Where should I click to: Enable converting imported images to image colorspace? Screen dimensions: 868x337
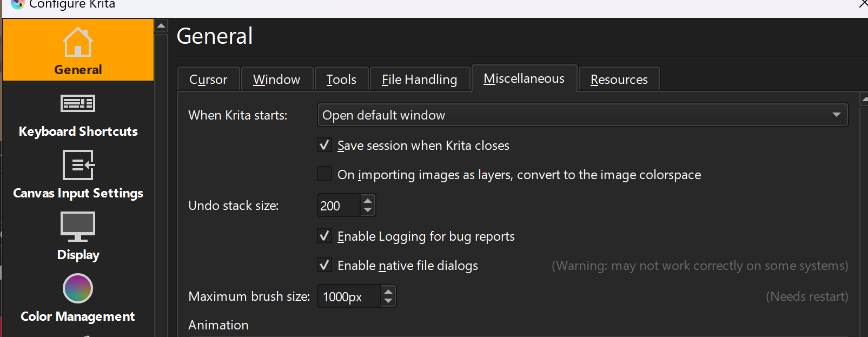(324, 174)
